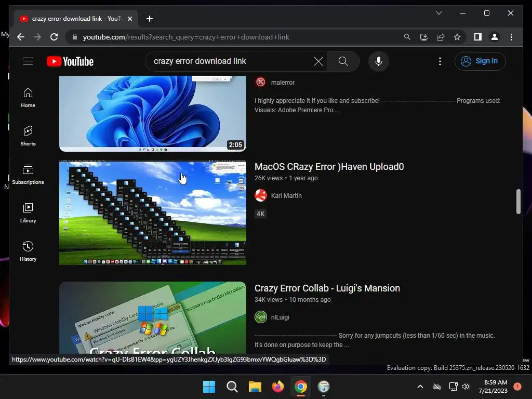Share this page using the share icon
The image size is (532, 399).
(441, 37)
